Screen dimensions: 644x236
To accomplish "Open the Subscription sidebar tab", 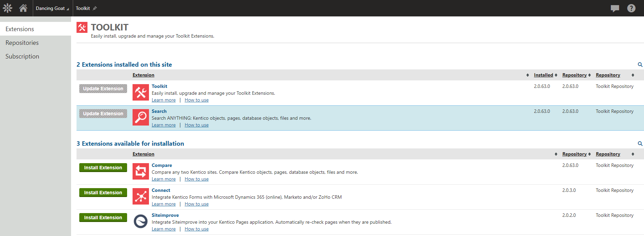I will tap(36, 56).
